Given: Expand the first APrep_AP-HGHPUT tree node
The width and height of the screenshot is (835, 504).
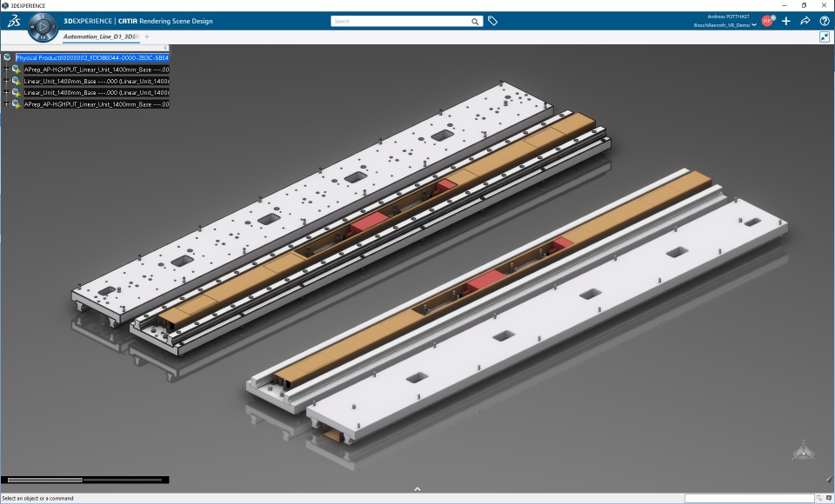Looking at the screenshot, I should coord(6,70).
